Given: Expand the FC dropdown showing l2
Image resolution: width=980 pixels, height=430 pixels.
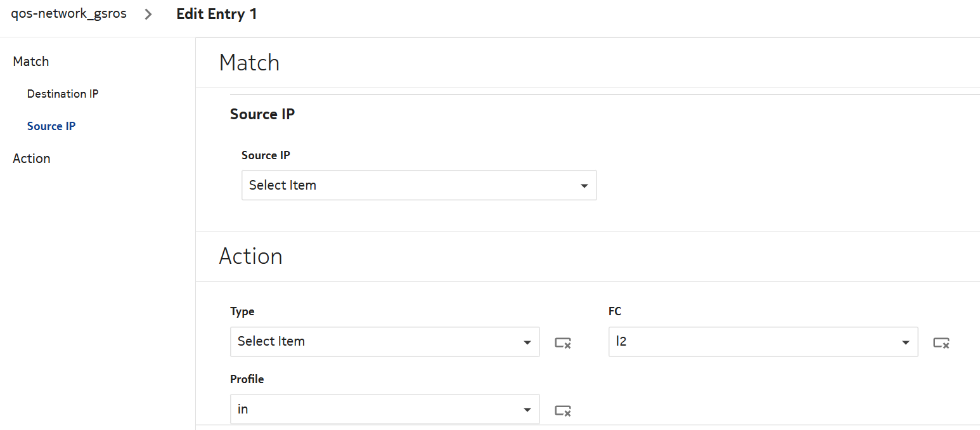Looking at the screenshot, I should coord(754,342).
